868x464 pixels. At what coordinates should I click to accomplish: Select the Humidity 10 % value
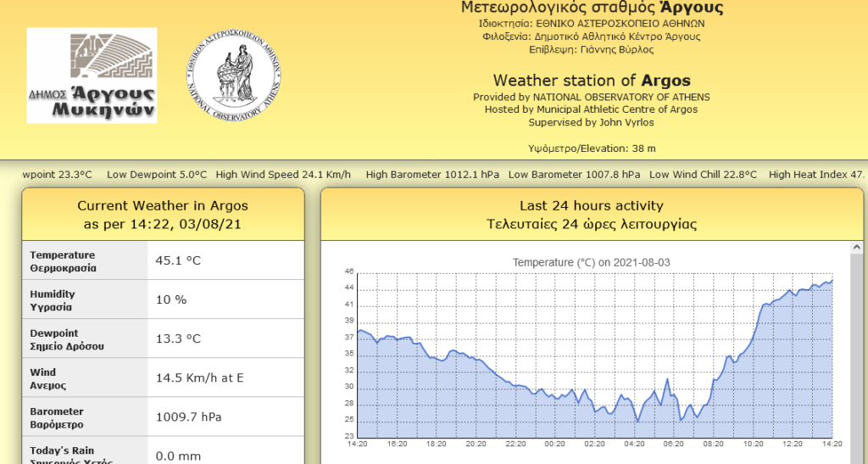(x=171, y=299)
